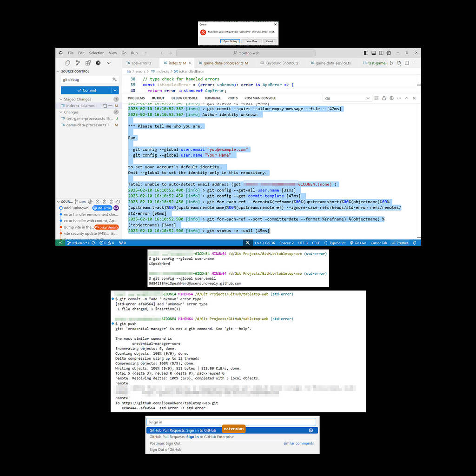Click the refresh icon in Source Control Graph

tap(118, 202)
